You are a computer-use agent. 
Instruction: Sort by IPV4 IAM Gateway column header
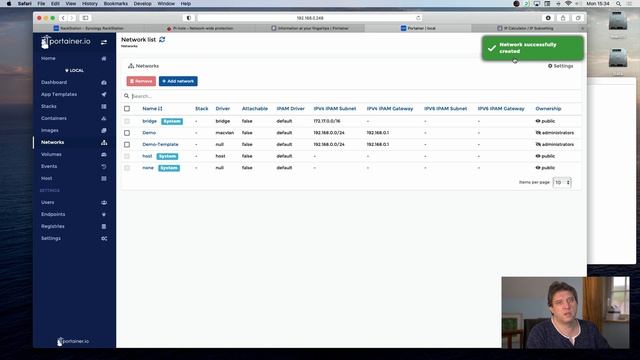(390, 109)
